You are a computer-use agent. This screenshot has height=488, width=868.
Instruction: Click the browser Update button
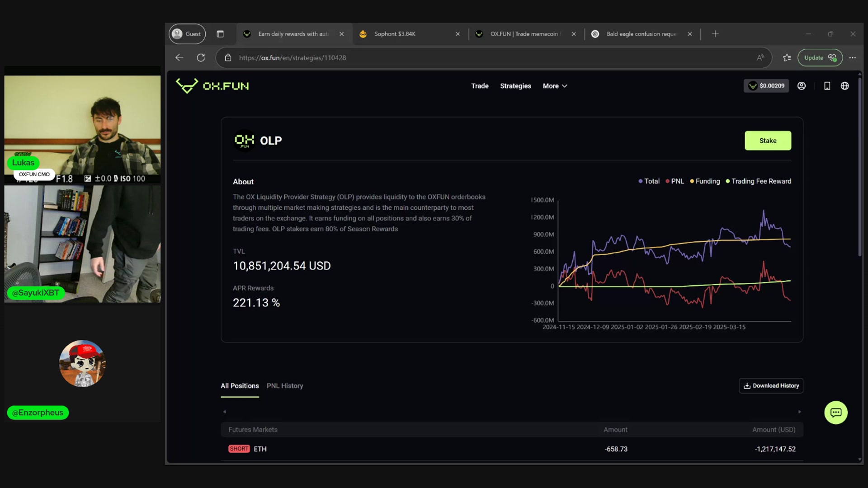(x=820, y=58)
